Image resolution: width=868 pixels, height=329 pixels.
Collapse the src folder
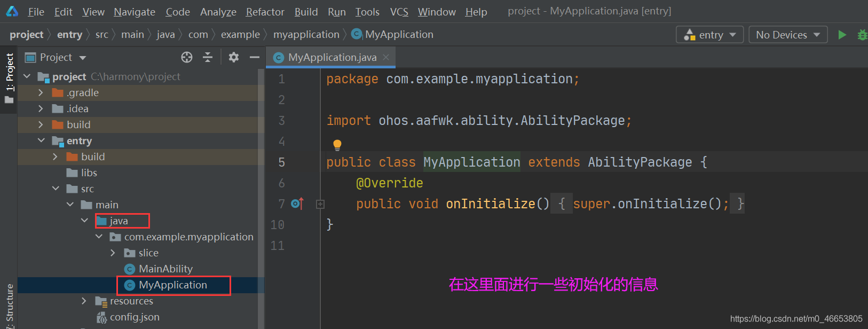(x=56, y=189)
